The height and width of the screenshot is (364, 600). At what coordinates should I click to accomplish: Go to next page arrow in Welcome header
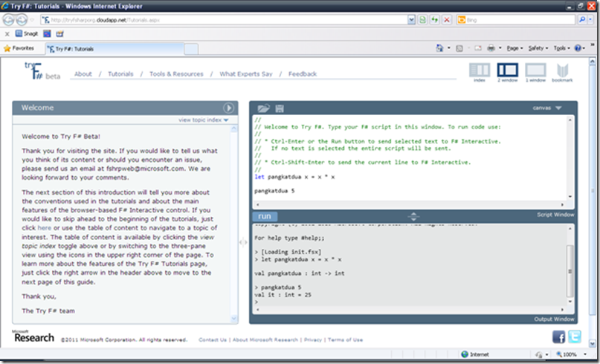(228, 108)
